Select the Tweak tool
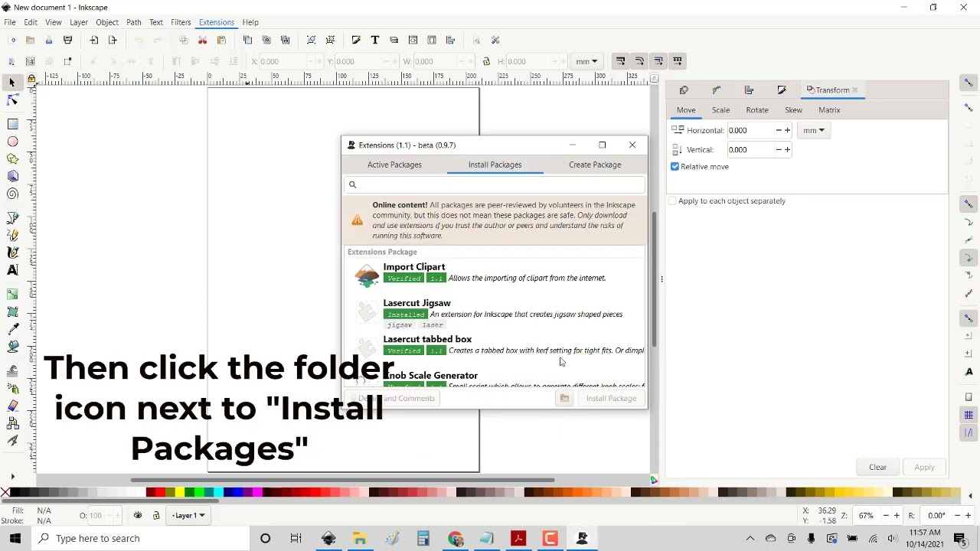This screenshot has width=980, height=551. 12,370
